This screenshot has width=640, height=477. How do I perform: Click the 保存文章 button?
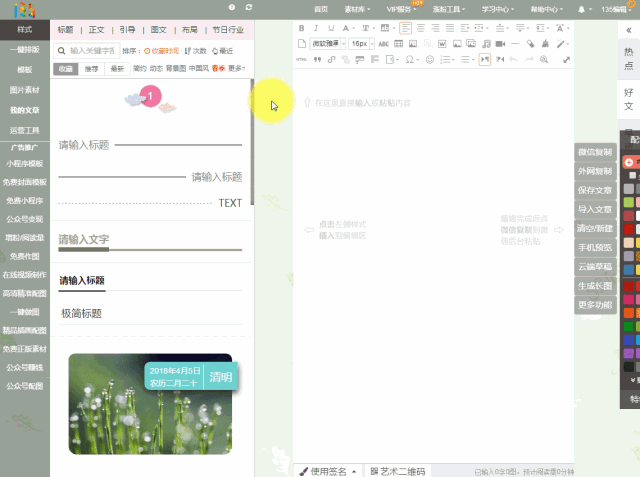point(595,190)
